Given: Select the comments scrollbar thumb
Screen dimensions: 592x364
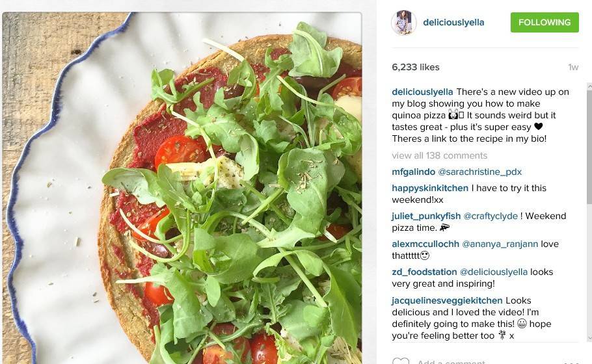Looking at the screenshot, I should [589, 147].
